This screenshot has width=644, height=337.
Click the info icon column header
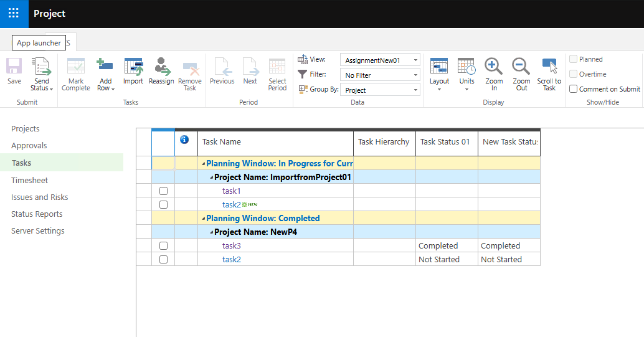[x=184, y=140]
